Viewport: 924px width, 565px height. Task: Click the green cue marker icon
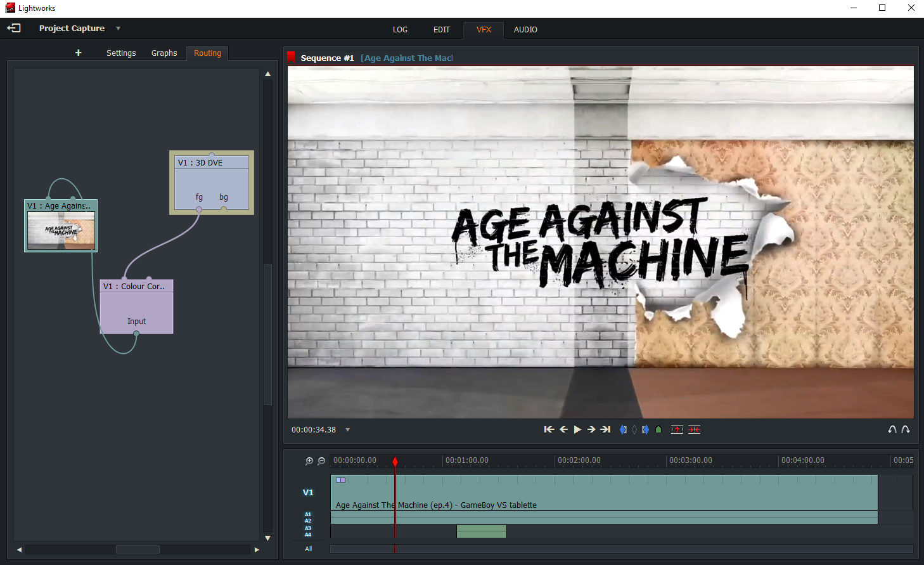pyautogui.click(x=658, y=430)
